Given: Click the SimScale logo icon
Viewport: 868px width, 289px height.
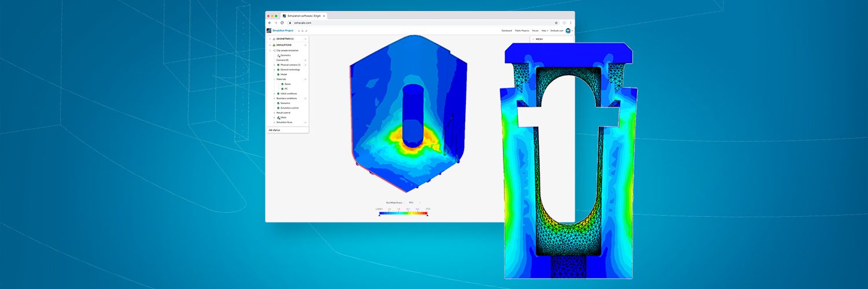Looking at the screenshot, I should (269, 31).
